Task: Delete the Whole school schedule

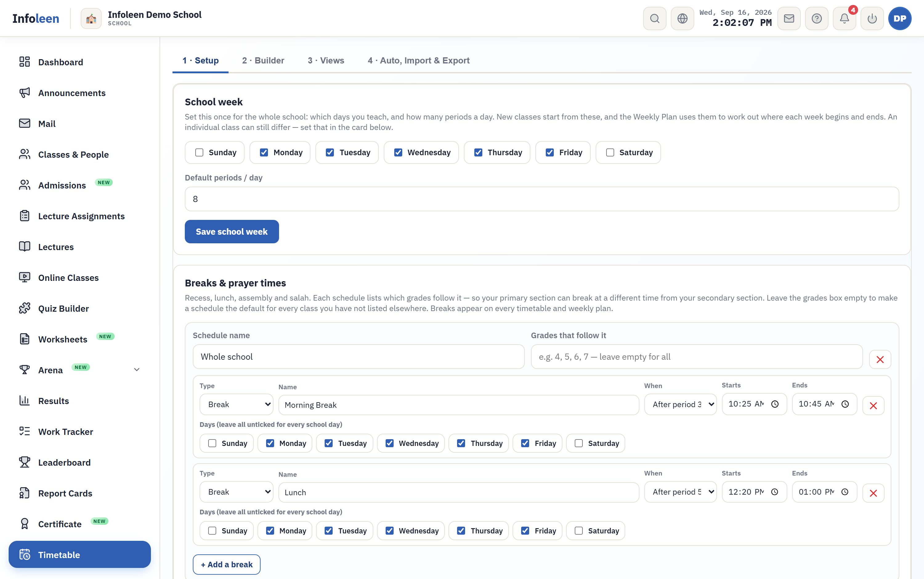Action: [x=880, y=360]
